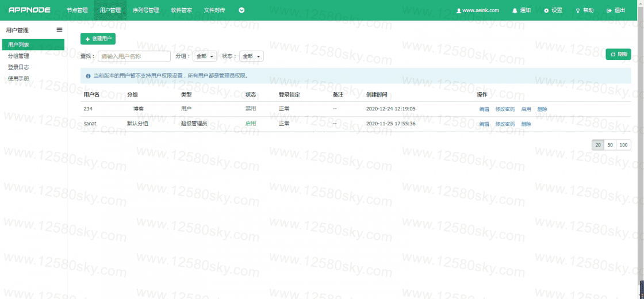Set page size to 50
Viewport: 644px width, 299px height.
[610, 145]
